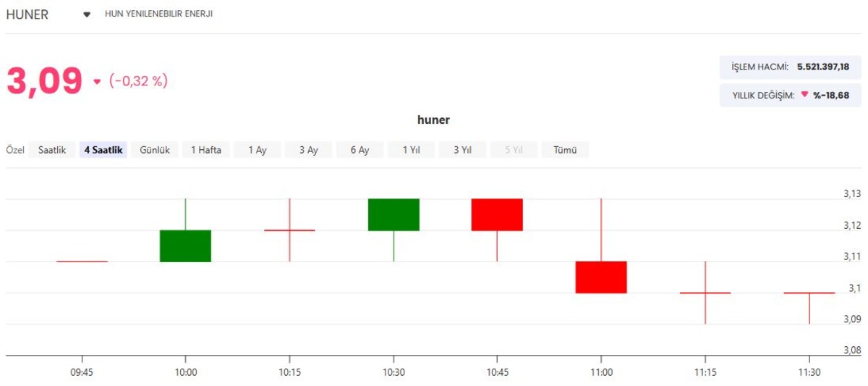
Task: Choose the 1 Ay range button
Action: click(258, 150)
